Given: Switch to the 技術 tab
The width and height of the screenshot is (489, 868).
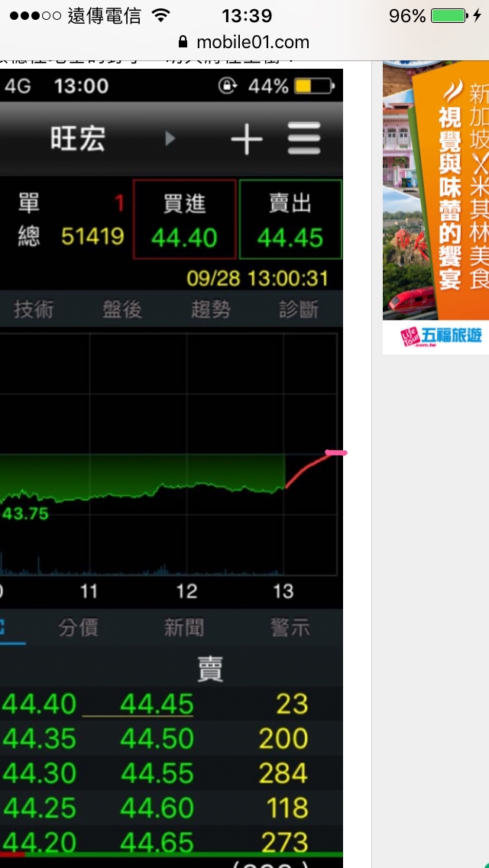Looking at the screenshot, I should pyautogui.click(x=33, y=309).
